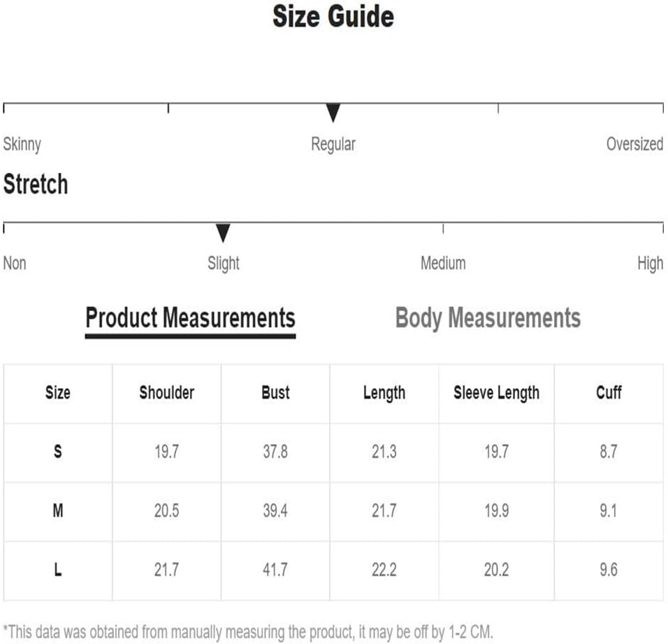
Task: Select the size M row label
Action: click(58, 510)
